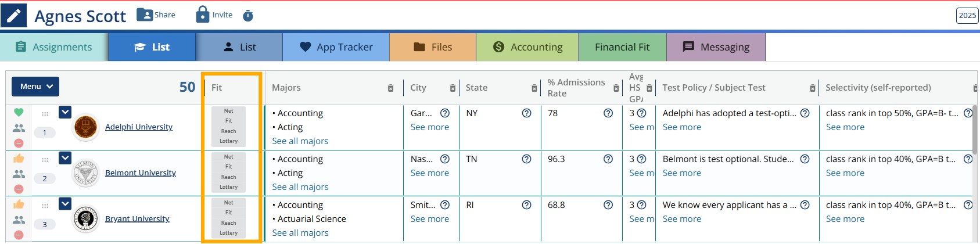Toggle Fit option for Adelphi University

pos(228,121)
